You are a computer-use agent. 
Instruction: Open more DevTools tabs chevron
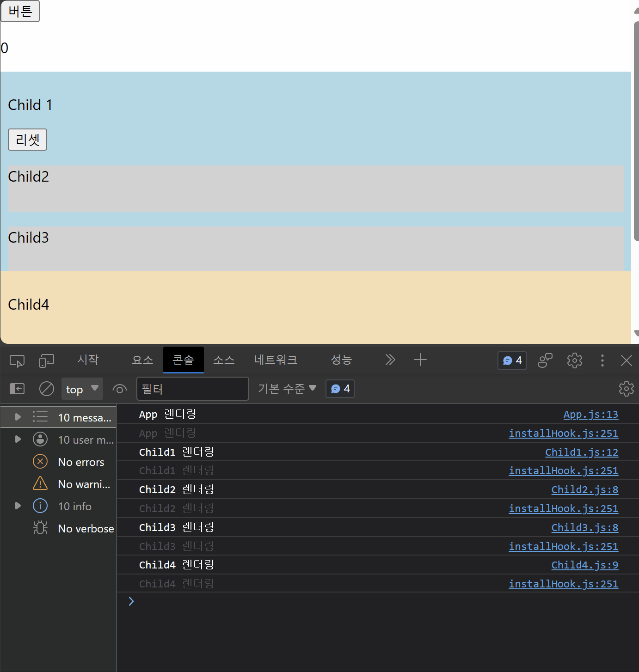click(390, 360)
